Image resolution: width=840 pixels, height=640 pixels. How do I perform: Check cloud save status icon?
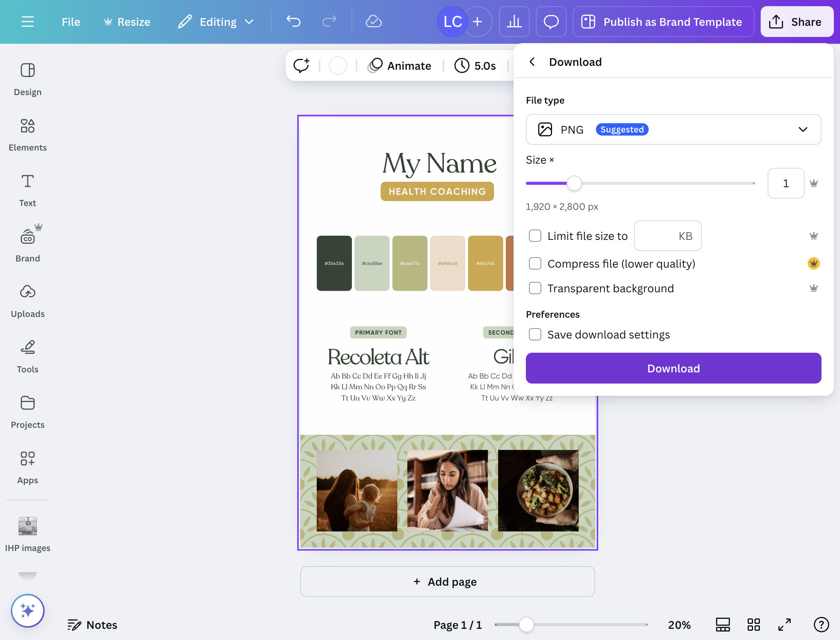pyautogui.click(x=373, y=22)
